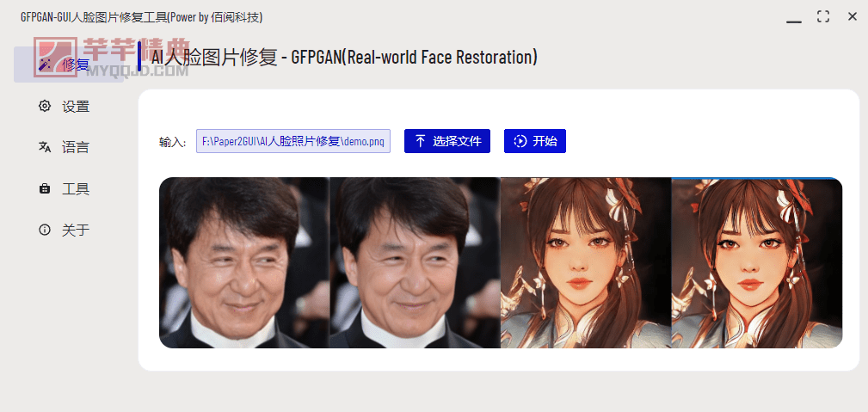This screenshot has width=868, height=412.
Task: Click the toolbox icon beside 工具
Action: click(x=44, y=189)
